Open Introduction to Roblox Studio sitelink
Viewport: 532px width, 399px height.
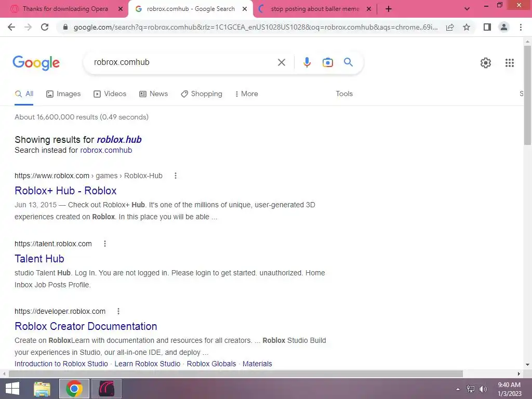61,364
